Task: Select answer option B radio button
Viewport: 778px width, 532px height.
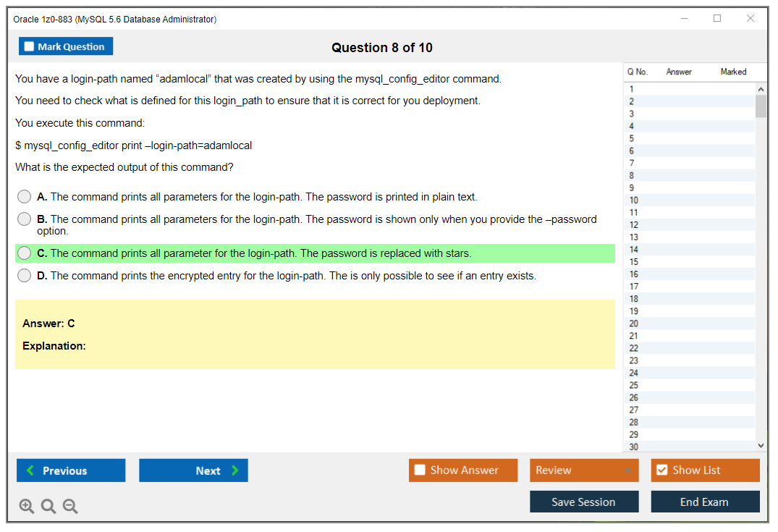Action: [x=24, y=219]
